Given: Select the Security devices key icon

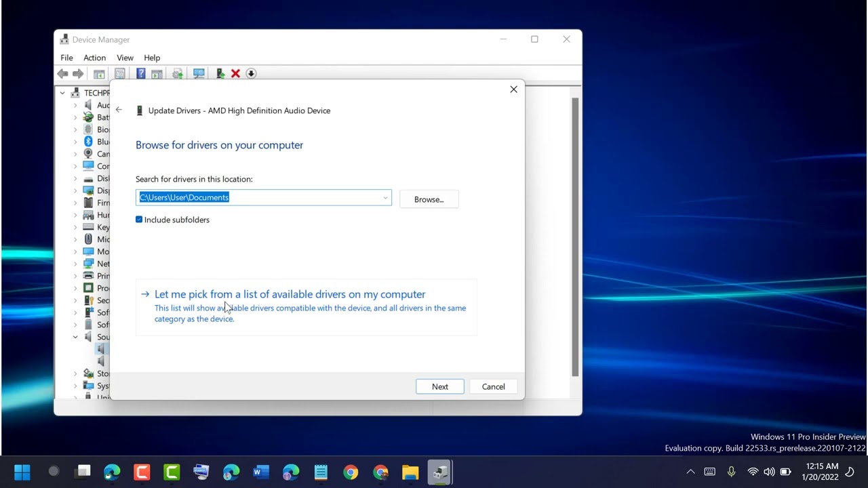Looking at the screenshot, I should 88,300.
